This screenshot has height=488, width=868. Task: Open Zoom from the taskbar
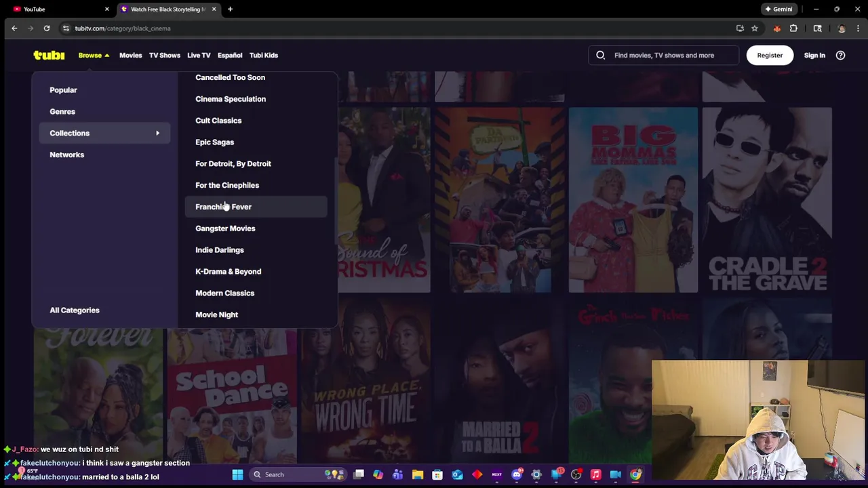coord(615,474)
